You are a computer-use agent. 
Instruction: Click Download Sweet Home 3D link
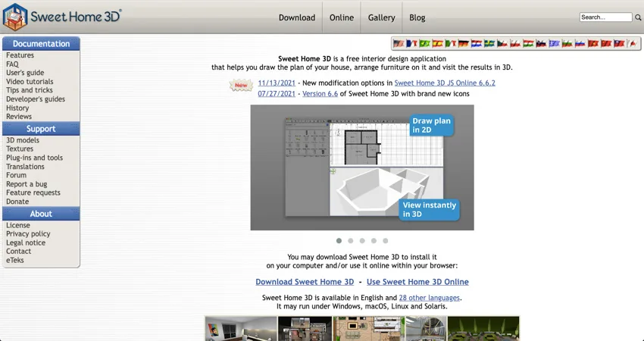point(305,282)
